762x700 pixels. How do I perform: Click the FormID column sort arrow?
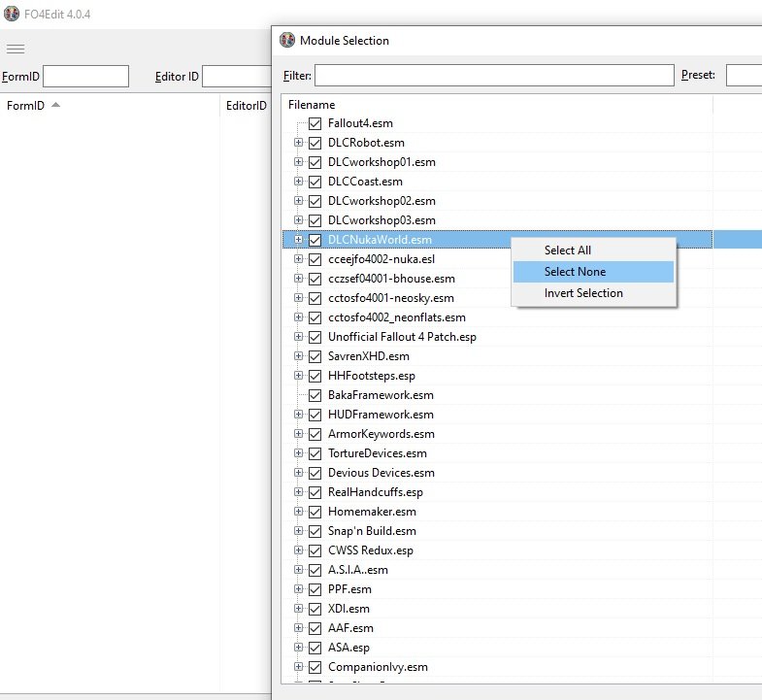tap(55, 105)
